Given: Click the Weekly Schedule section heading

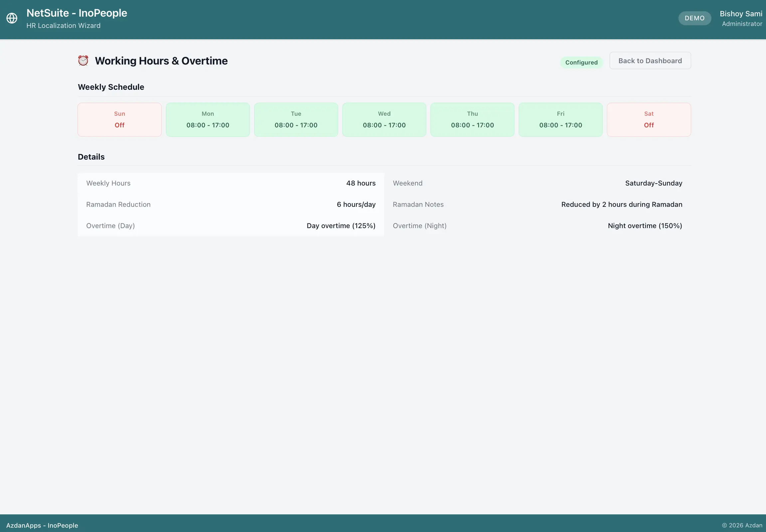Looking at the screenshot, I should (111, 87).
